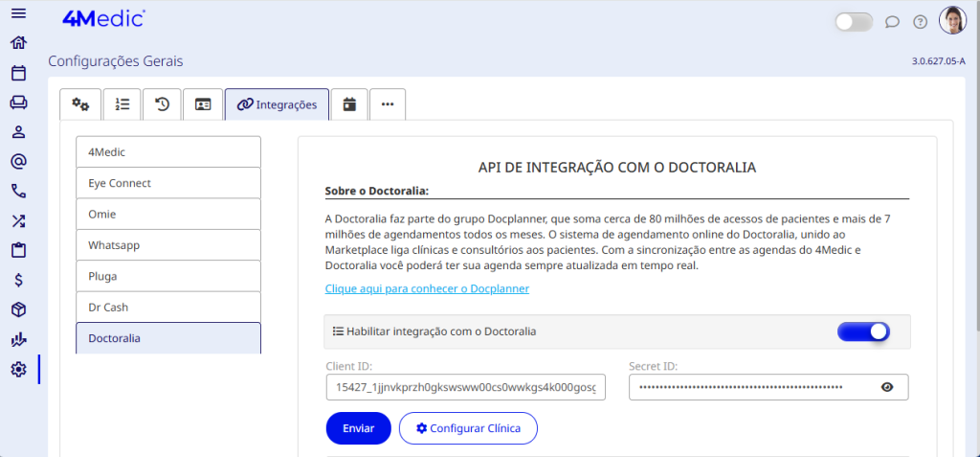
Task: Open the dollar sign financial sidebar icon
Action: pos(19,280)
